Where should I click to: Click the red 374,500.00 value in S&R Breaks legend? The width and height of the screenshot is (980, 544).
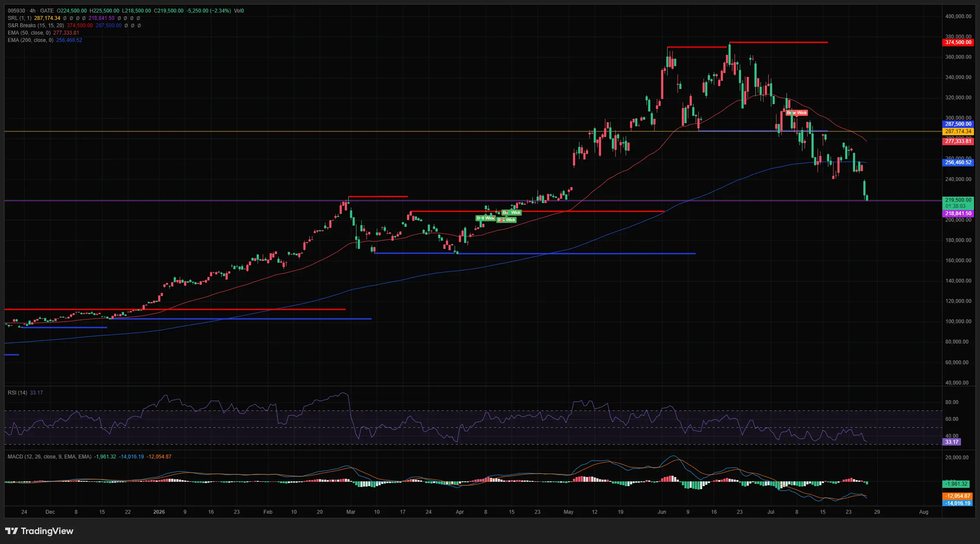coord(80,25)
